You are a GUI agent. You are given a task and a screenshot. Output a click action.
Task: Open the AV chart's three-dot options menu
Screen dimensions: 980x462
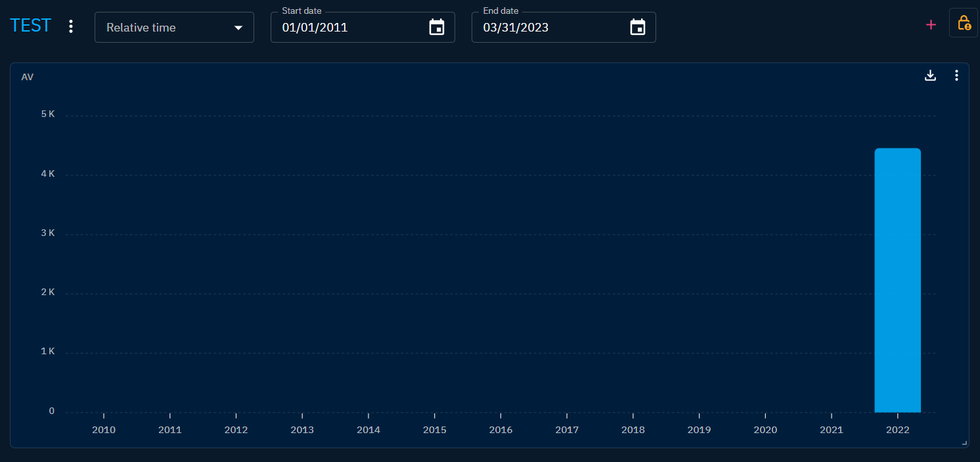pyautogui.click(x=956, y=76)
